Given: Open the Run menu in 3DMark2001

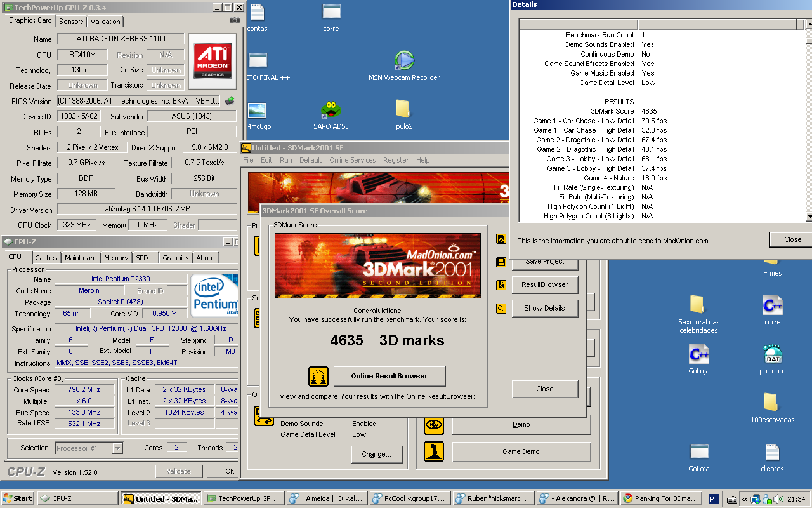Looking at the screenshot, I should (x=286, y=160).
